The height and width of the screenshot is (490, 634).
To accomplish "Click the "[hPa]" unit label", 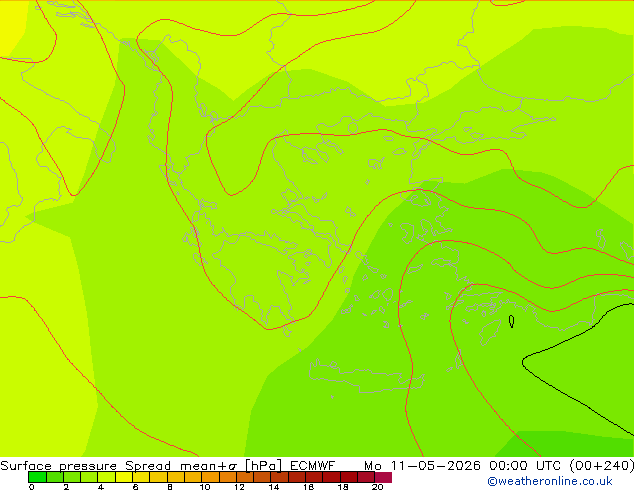I will (263, 466).
